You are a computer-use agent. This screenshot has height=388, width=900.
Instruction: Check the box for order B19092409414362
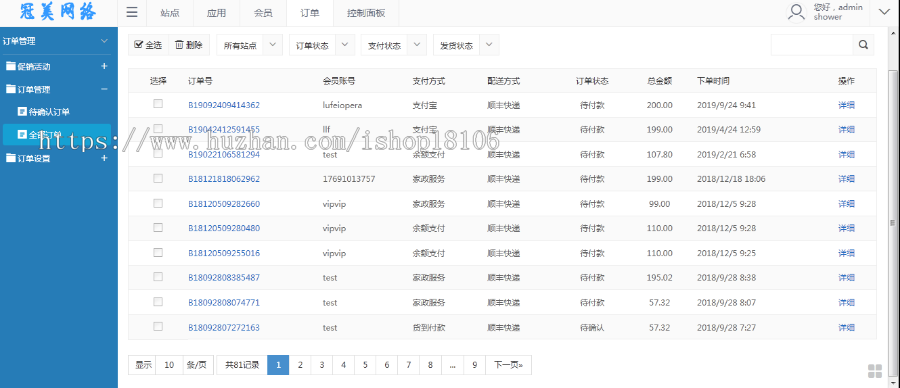tap(158, 104)
